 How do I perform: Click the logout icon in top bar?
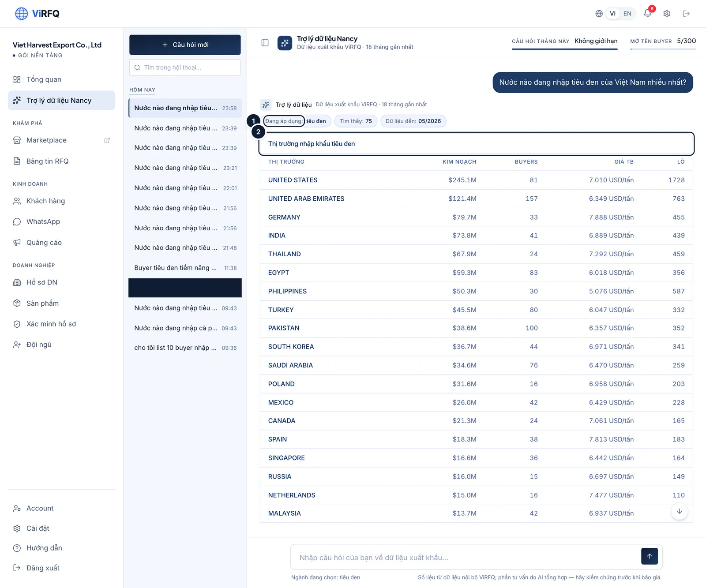pyautogui.click(x=686, y=14)
